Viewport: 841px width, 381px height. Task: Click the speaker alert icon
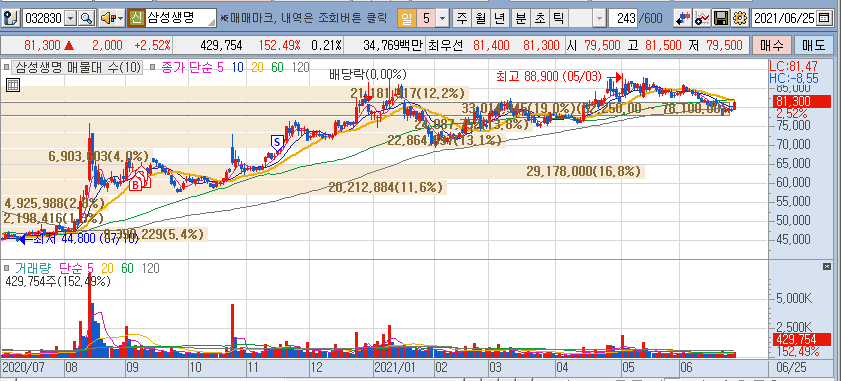point(109,19)
